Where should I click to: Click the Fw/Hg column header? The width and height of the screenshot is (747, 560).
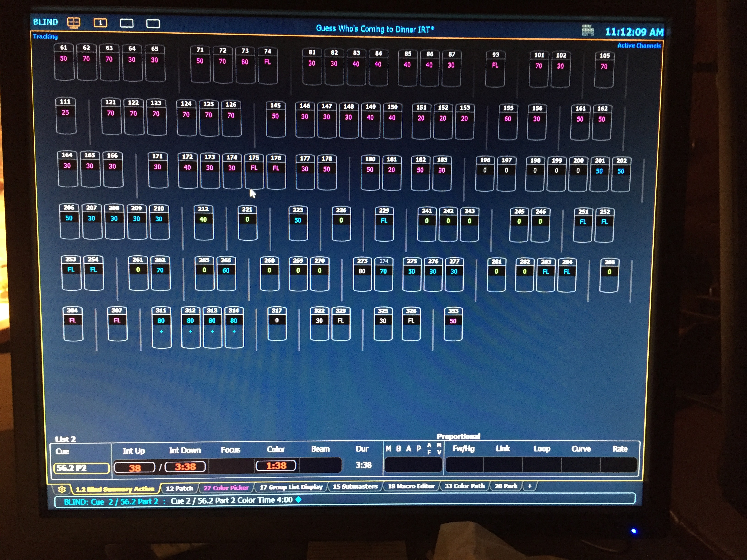[x=463, y=449]
